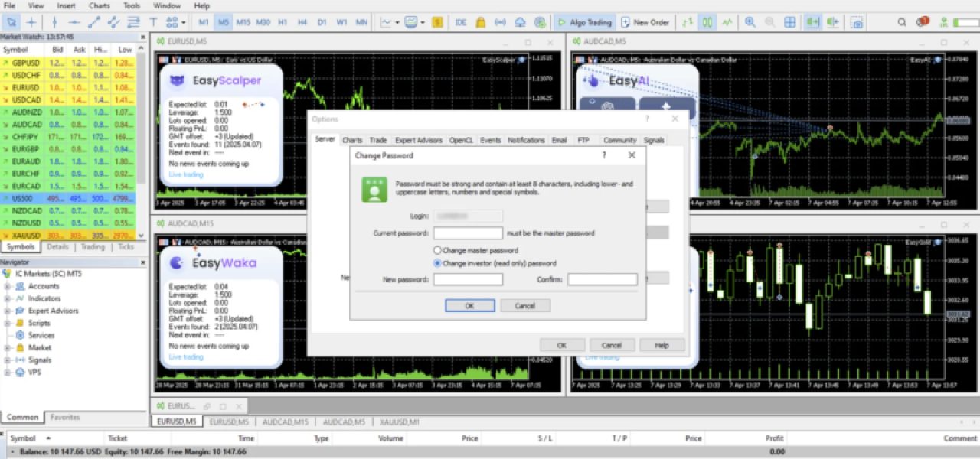Toggle the Algo Trading button
Viewport: 980px width, 459px height.
[x=583, y=22]
